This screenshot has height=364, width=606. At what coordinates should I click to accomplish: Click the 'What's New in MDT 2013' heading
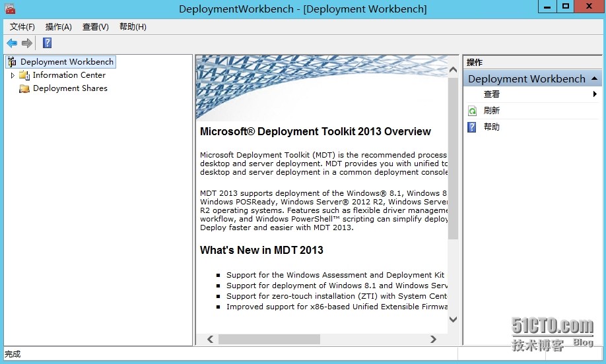pos(261,250)
